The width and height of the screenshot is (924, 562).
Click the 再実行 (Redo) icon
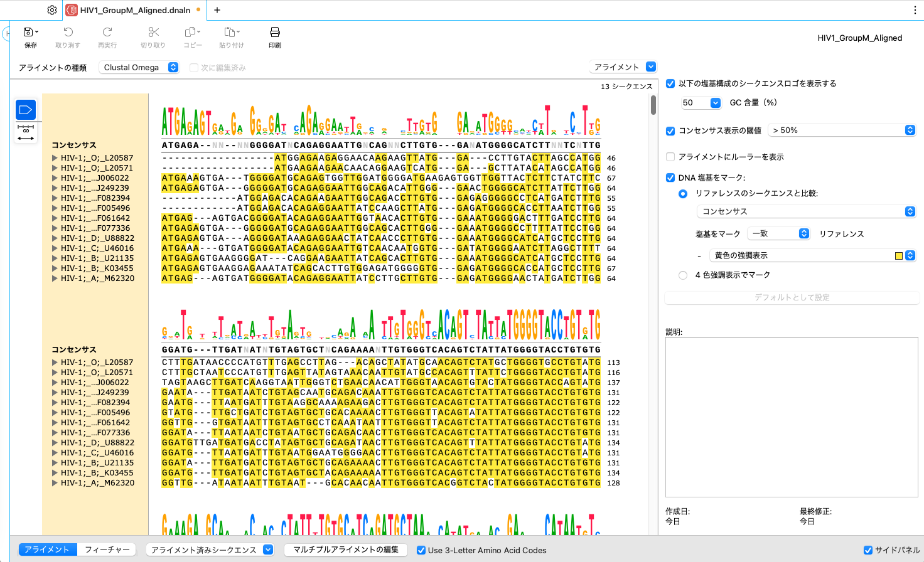click(107, 33)
